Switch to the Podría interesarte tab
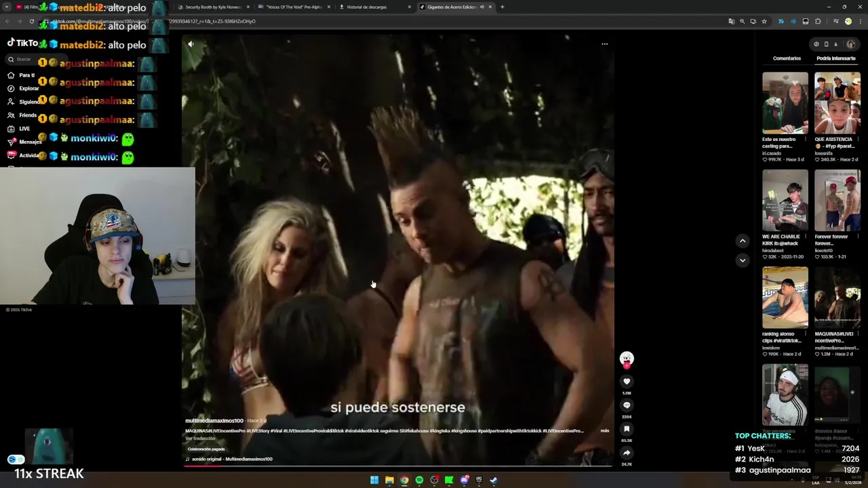The height and width of the screenshot is (488, 868). 835,58
